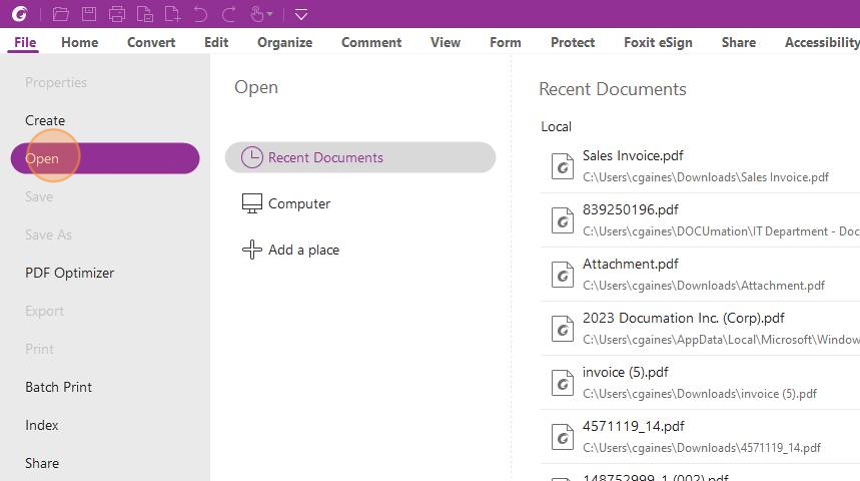Open the touch/mouse mode hand dropdown

click(261, 14)
